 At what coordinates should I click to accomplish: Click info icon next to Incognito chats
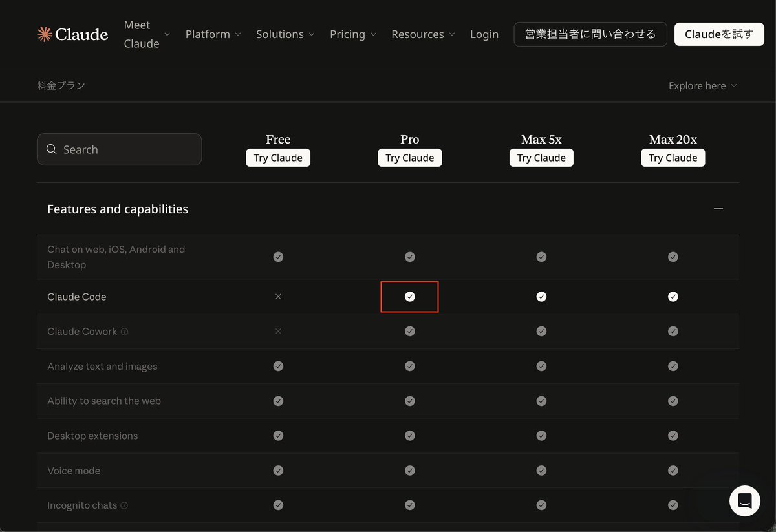pos(124,505)
